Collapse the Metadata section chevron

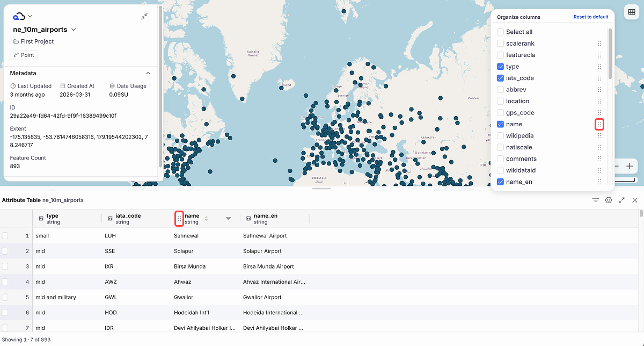[x=148, y=73]
